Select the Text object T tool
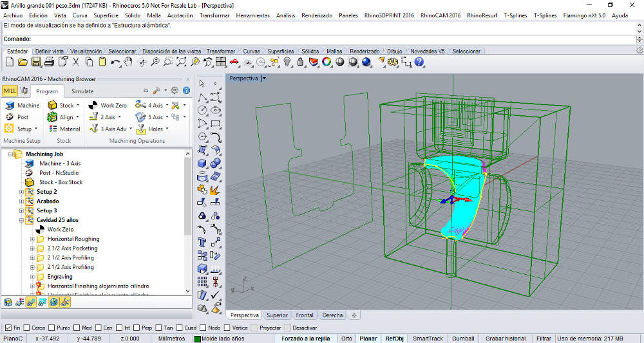This screenshot has height=343, width=644. (x=202, y=242)
